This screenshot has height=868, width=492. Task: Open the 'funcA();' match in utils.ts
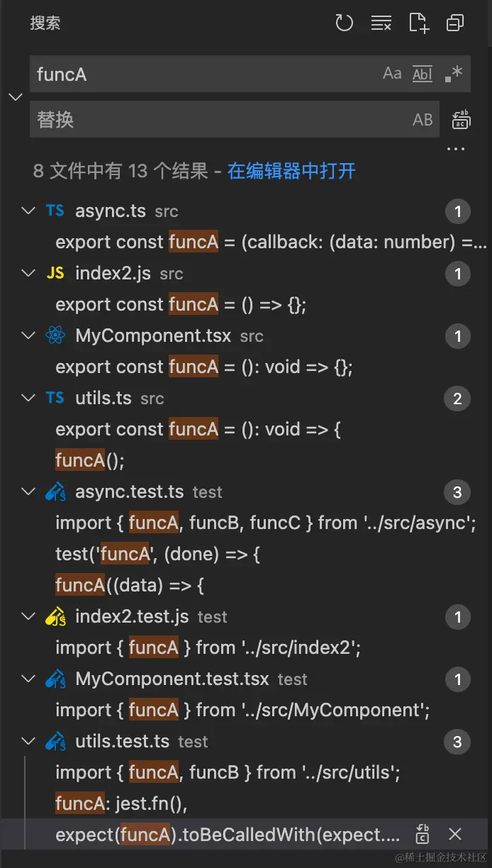(90, 460)
